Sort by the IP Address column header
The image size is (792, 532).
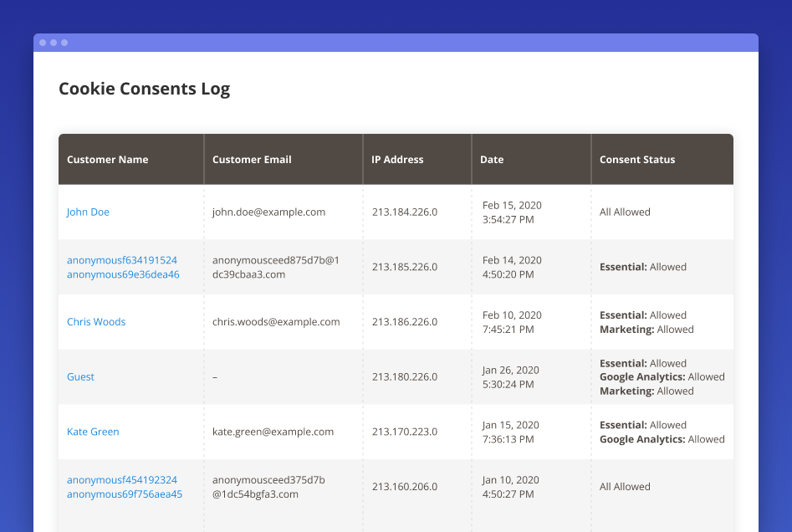point(396,159)
